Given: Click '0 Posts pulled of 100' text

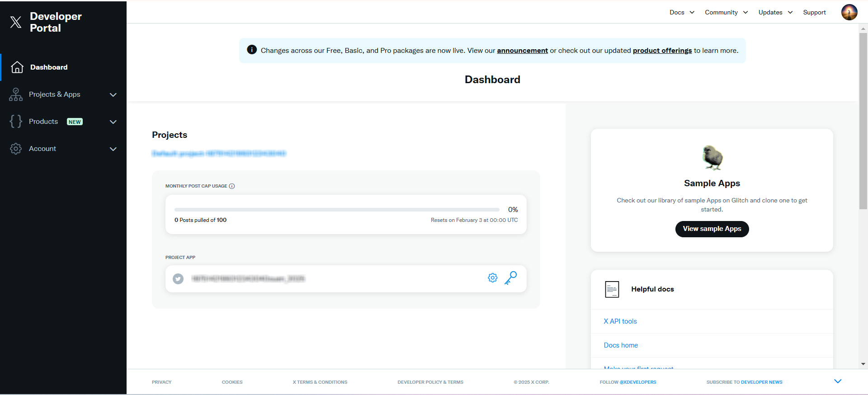Looking at the screenshot, I should [200, 220].
